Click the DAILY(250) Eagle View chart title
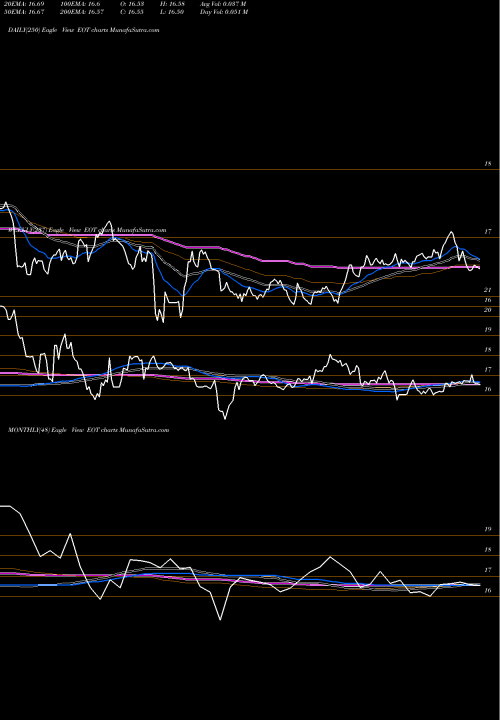 [x=84, y=30]
